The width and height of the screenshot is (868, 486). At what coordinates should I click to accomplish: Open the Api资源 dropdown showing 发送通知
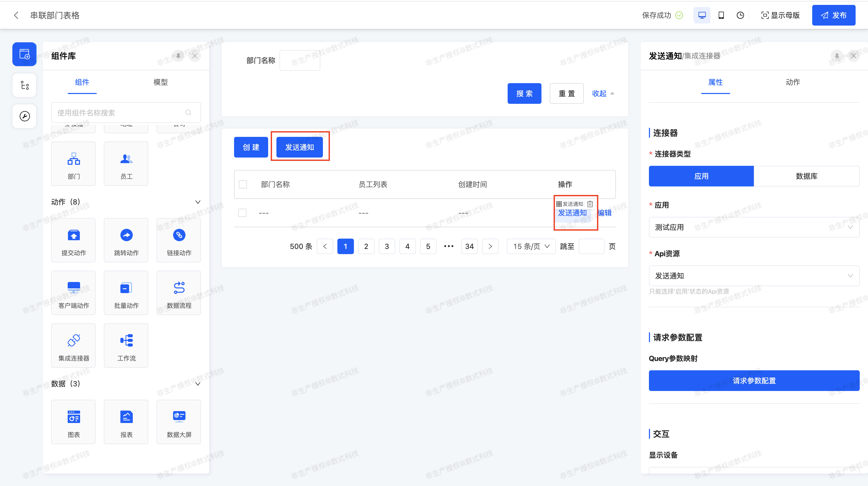(754, 276)
